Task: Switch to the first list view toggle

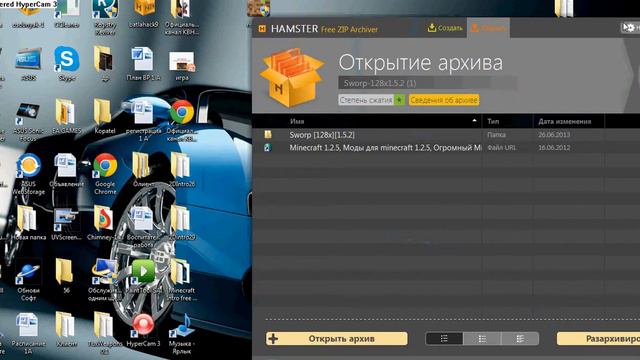Action: pyautogui.click(x=444, y=339)
